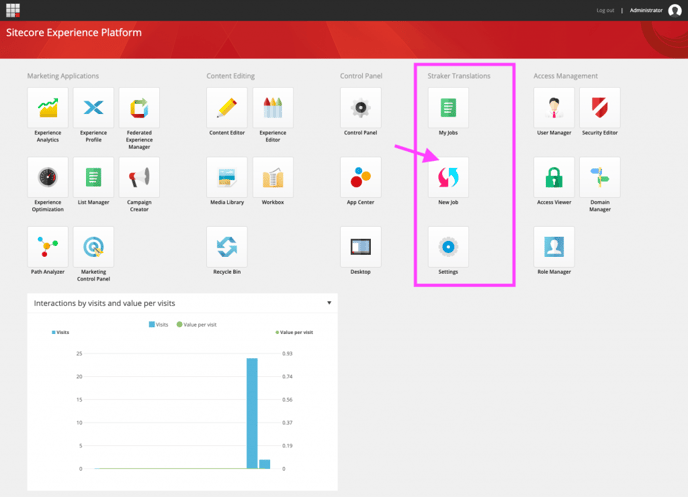Click the Administrator user avatar
The height and width of the screenshot is (497, 688).
pyautogui.click(x=675, y=10)
